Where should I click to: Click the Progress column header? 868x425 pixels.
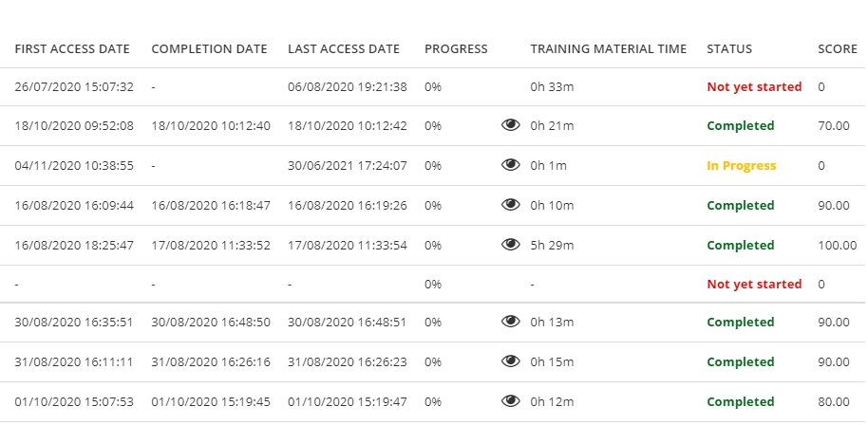coord(456,49)
